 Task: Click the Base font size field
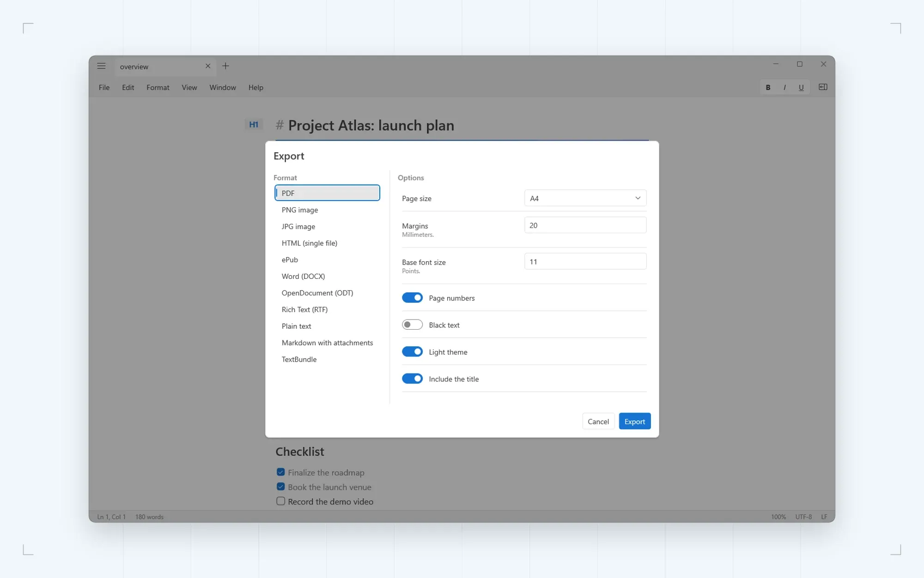(585, 261)
